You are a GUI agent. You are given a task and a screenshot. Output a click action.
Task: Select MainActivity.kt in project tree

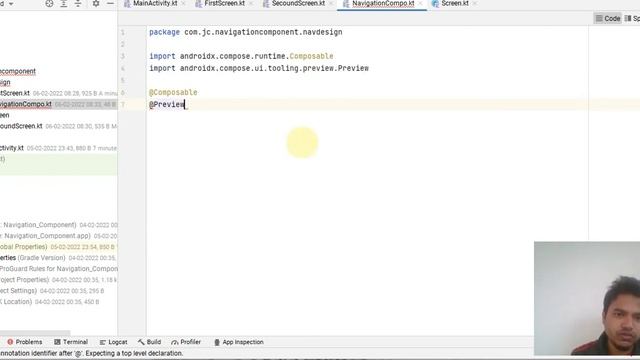pyautogui.click(x=58, y=148)
